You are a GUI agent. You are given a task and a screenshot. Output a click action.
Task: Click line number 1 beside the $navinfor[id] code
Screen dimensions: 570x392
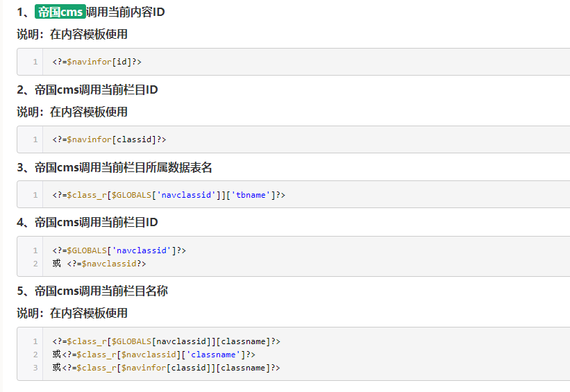[x=35, y=62]
